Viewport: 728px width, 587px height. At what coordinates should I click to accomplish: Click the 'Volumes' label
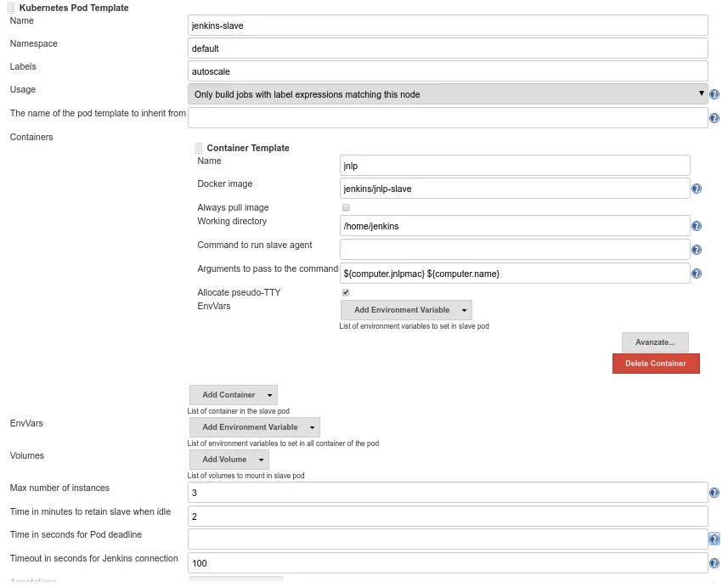click(x=26, y=455)
